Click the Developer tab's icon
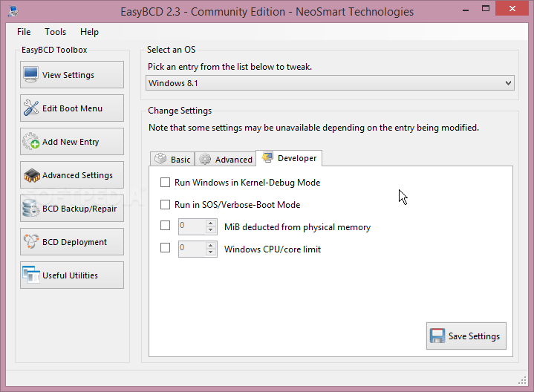Image resolution: width=534 pixels, height=392 pixels. pos(267,157)
